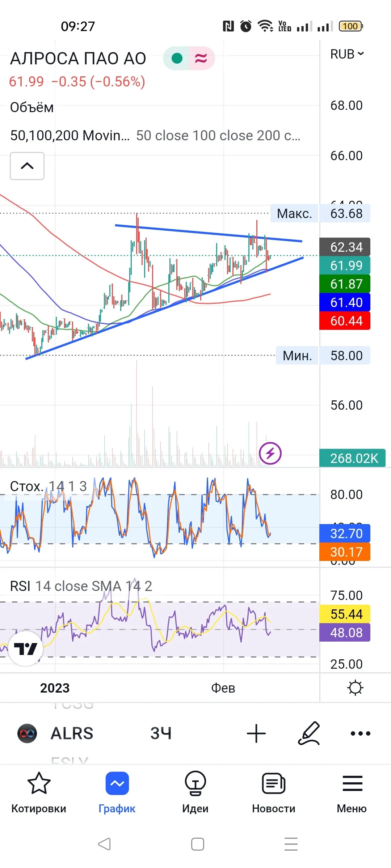Open the ALRS symbol search
The height and width of the screenshot is (868, 391).
pyautogui.click(x=72, y=733)
